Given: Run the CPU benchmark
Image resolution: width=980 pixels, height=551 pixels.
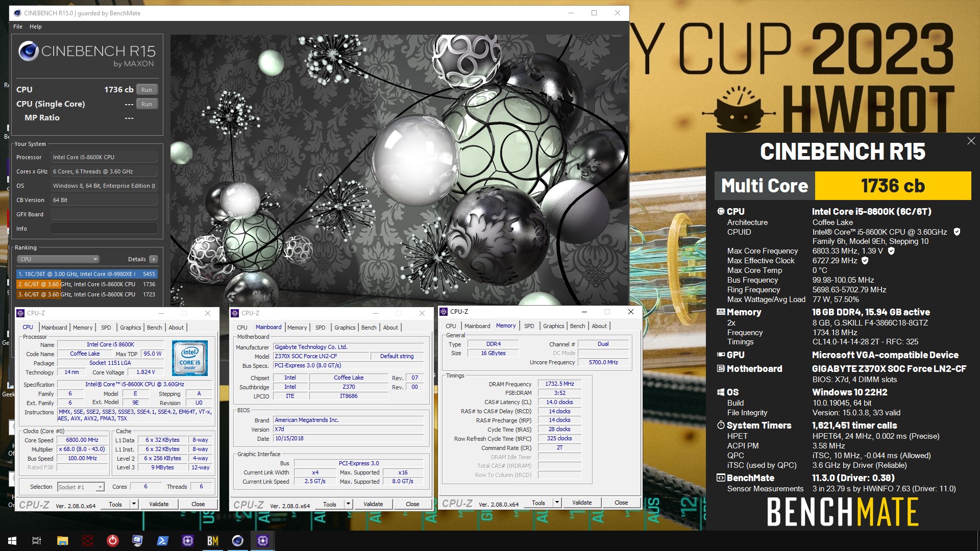Looking at the screenshot, I should coord(147,90).
